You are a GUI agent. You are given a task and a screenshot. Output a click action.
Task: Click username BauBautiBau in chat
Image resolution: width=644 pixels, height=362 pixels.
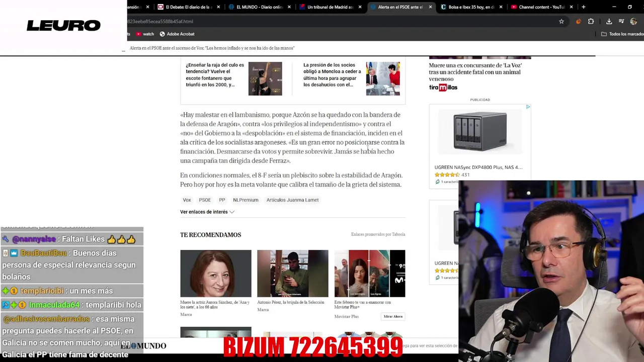(x=43, y=253)
